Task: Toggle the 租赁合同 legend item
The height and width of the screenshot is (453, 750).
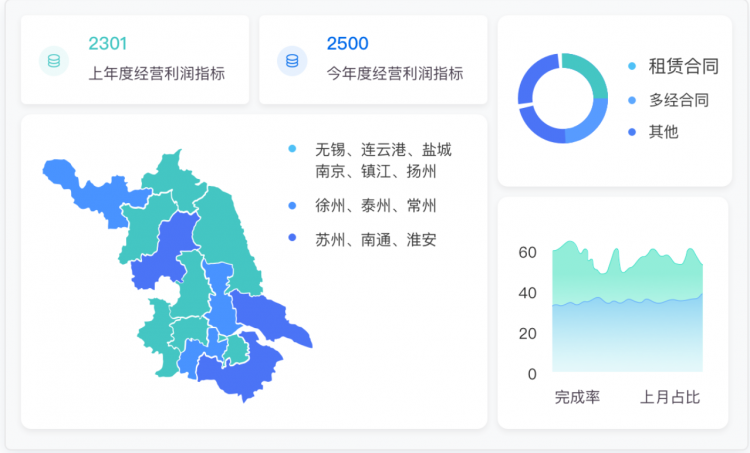Action: point(673,66)
